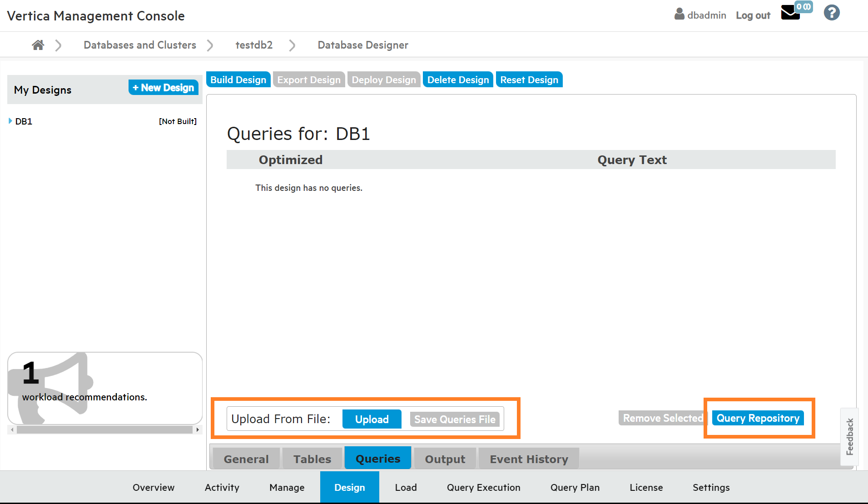
Task: Open the messages envelope icon
Action: [790, 13]
